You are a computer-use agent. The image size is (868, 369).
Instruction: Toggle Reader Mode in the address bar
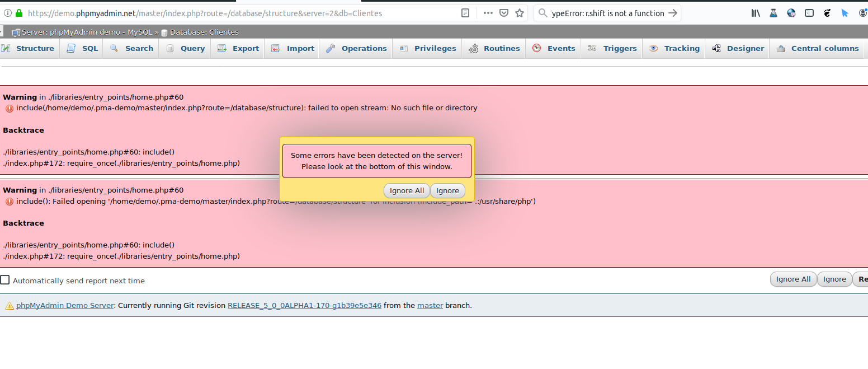pos(465,12)
